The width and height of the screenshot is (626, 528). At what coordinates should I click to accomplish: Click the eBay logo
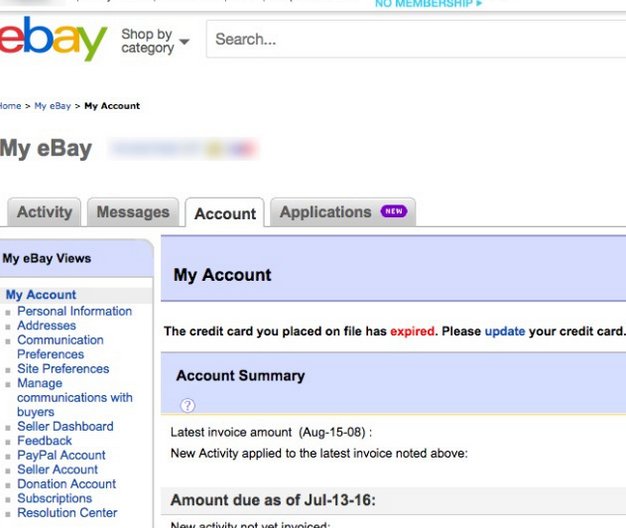click(53, 38)
